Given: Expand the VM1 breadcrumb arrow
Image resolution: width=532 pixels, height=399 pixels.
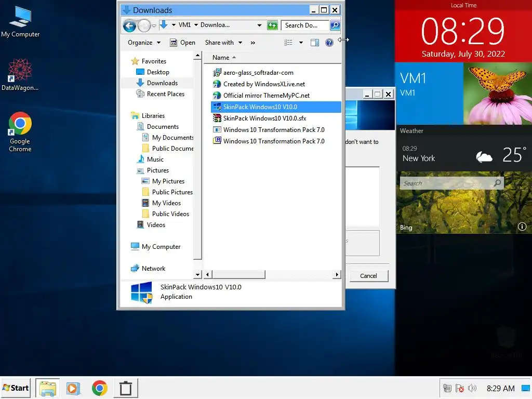Looking at the screenshot, I should point(196,25).
